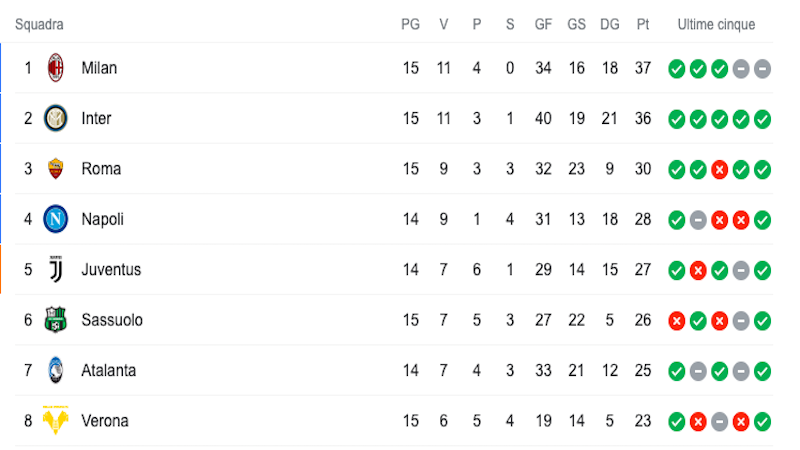Click the DG column header
Screen dimensions: 800x450
point(610,24)
